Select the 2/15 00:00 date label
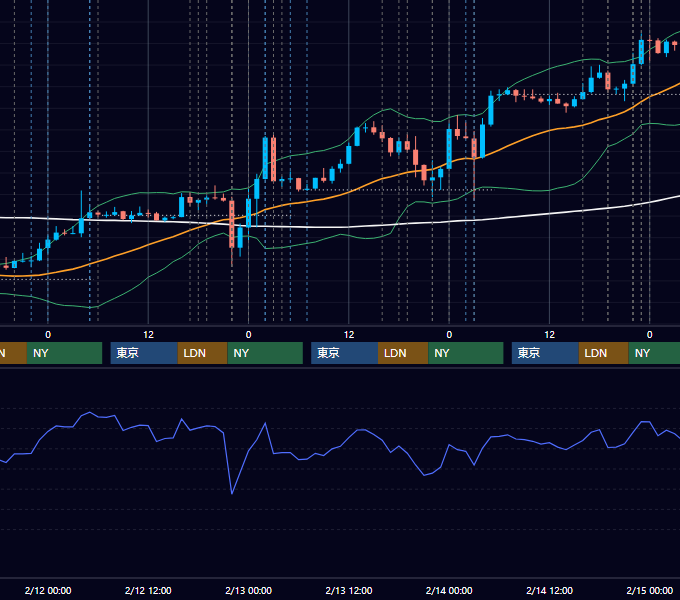The image size is (680, 600). [650, 590]
